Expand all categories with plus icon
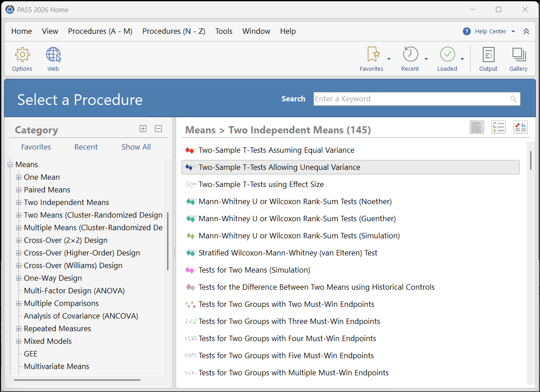This screenshot has height=392, width=540. point(143,129)
